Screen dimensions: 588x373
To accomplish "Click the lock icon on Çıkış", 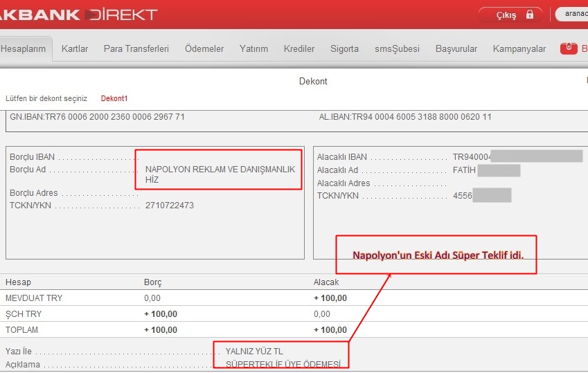I will pyautogui.click(x=530, y=15).
